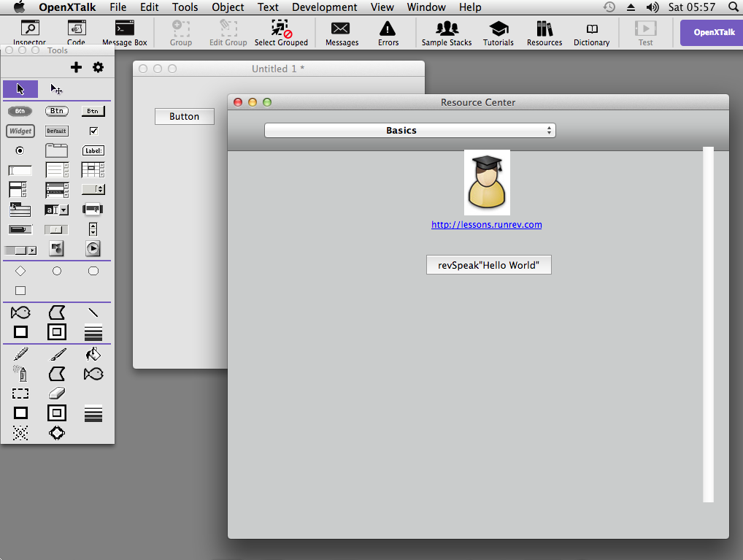
Task: Expand the Basics dropdown in Resource Center
Action: coord(410,131)
